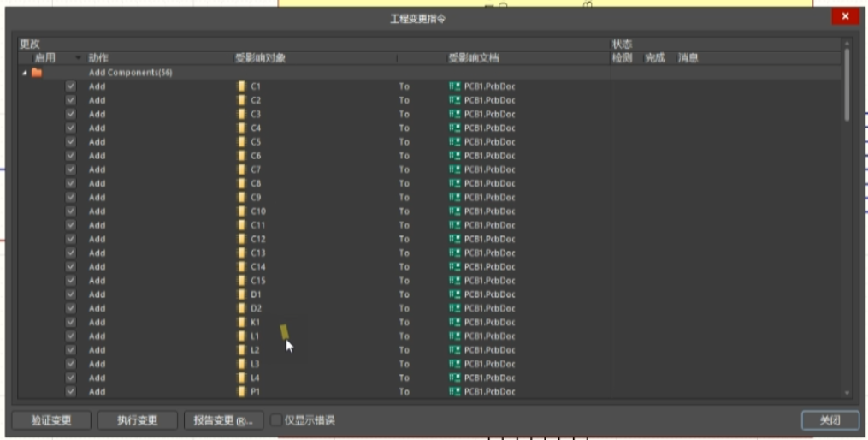The height and width of the screenshot is (440, 868).
Task: Select the C14 object name
Action: click(x=258, y=266)
